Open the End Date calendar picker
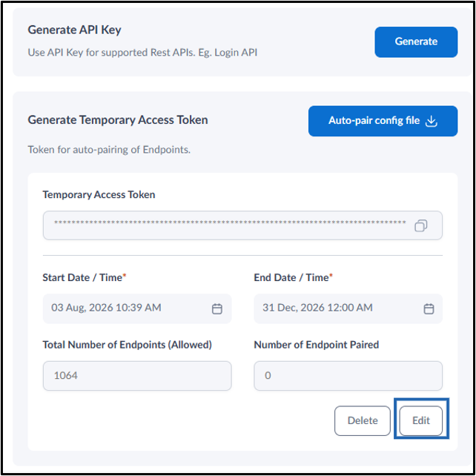The image size is (476, 476). [x=429, y=308]
